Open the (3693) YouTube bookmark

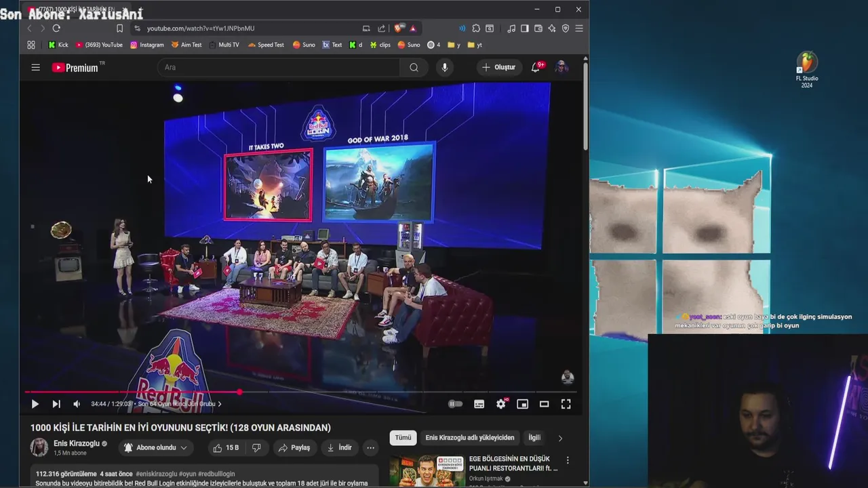click(99, 45)
